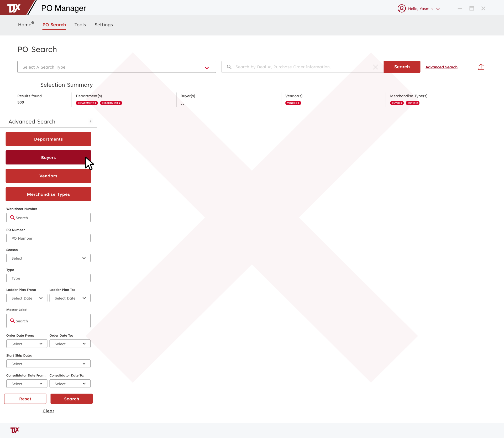504x438 pixels.
Task: Open the Merchandise Types filter button
Action: 48,194
